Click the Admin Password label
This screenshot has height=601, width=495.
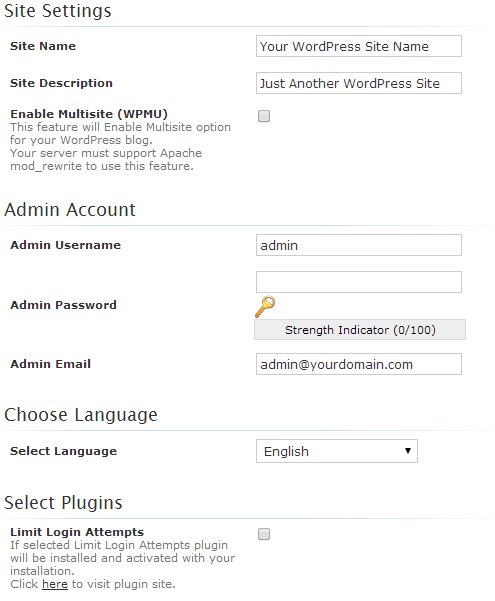[x=63, y=305]
